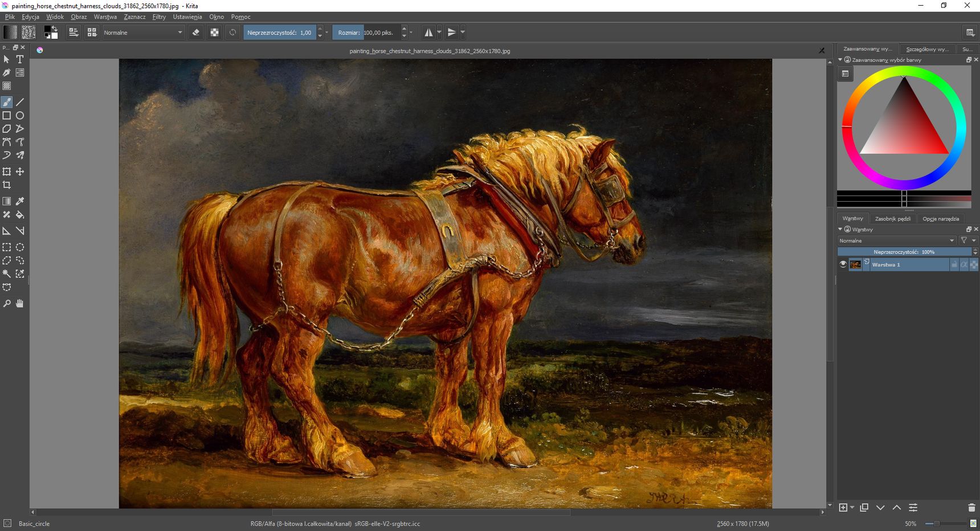This screenshot has width=980, height=531.
Task: Select the Crop tool
Action: pos(7,185)
